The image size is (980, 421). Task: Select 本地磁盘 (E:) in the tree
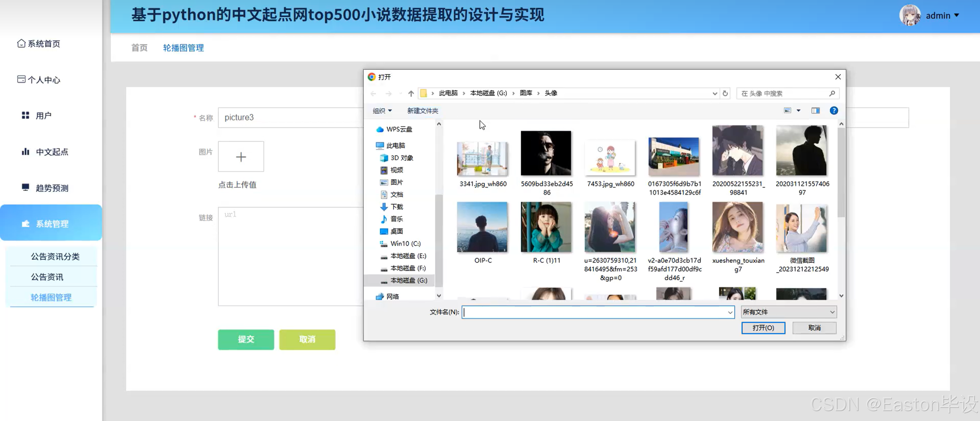pos(408,256)
